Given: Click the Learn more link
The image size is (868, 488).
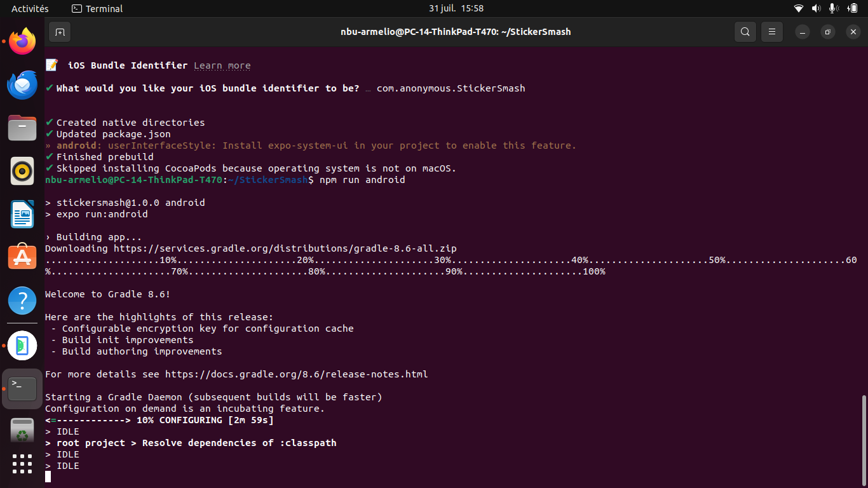Looking at the screenshot, I should pyautogui.click(x=222, y=65).
